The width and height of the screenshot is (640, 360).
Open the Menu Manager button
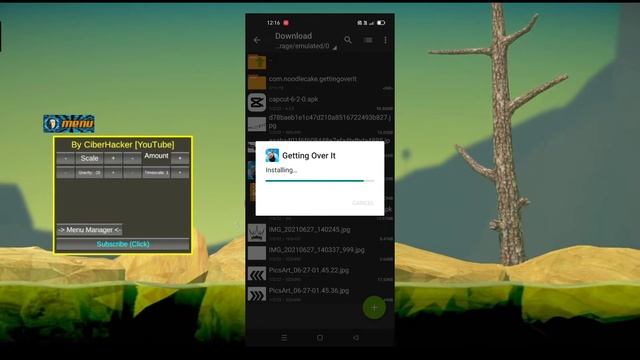pyautogui.click(x=89, y=230)
